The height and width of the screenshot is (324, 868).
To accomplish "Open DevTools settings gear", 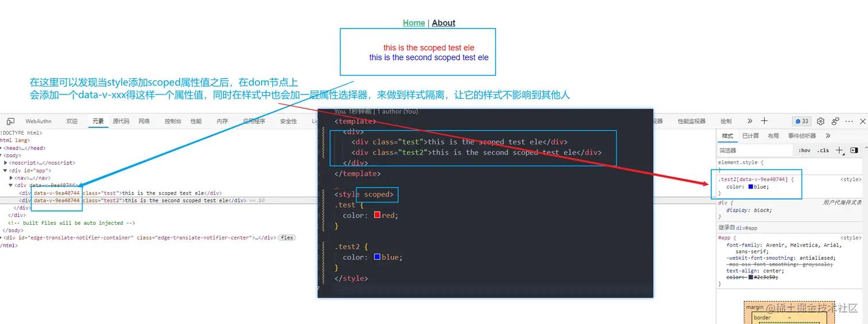I will point(821,121).
